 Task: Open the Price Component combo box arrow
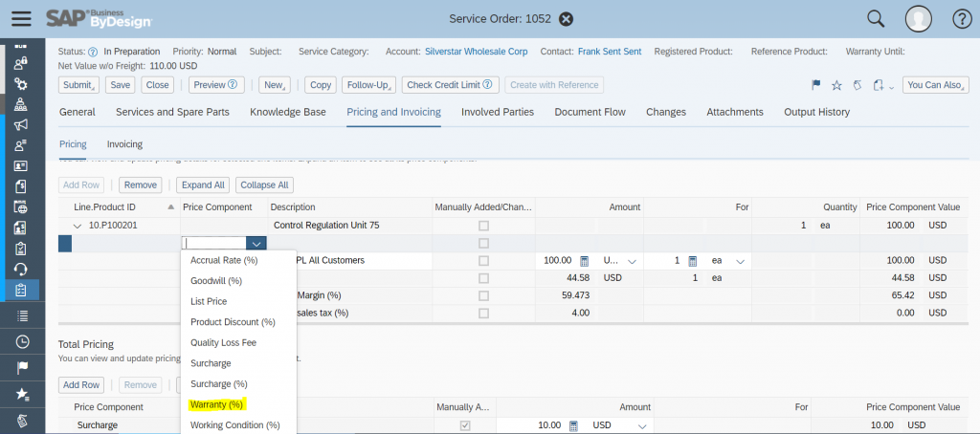256,244
